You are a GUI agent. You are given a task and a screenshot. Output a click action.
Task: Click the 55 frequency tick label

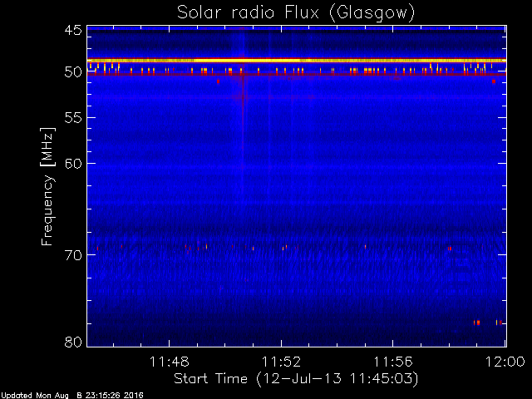(x=73, y=118)
